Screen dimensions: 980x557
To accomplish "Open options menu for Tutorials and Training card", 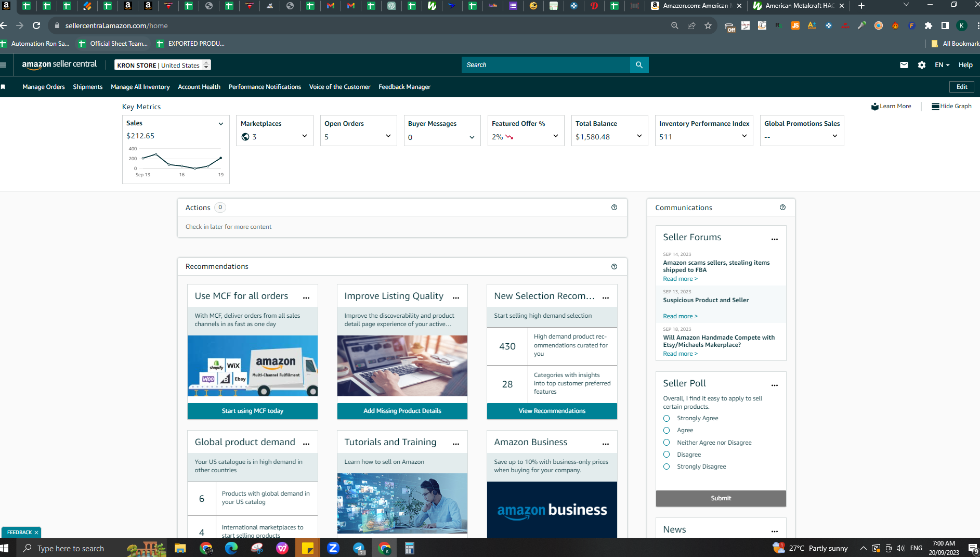I will [x=456, y=444].
